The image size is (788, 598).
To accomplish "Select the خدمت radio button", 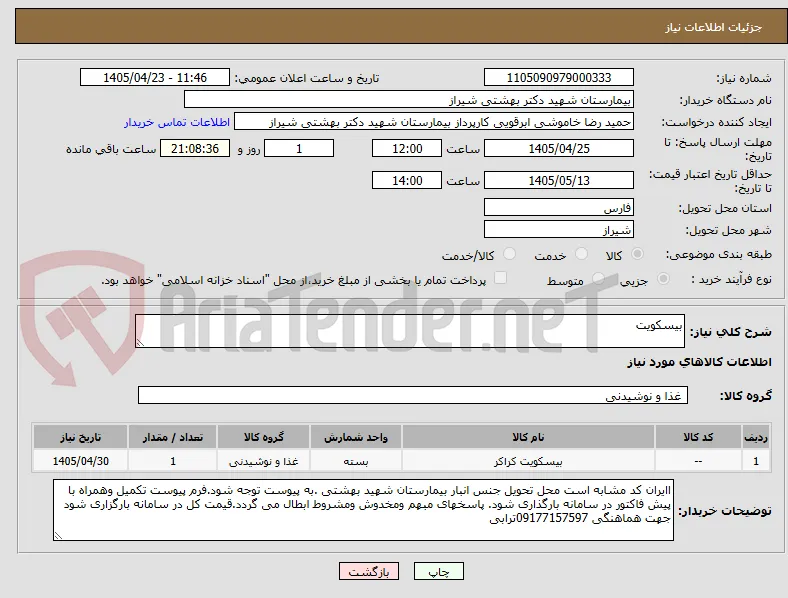I will 581,254.
